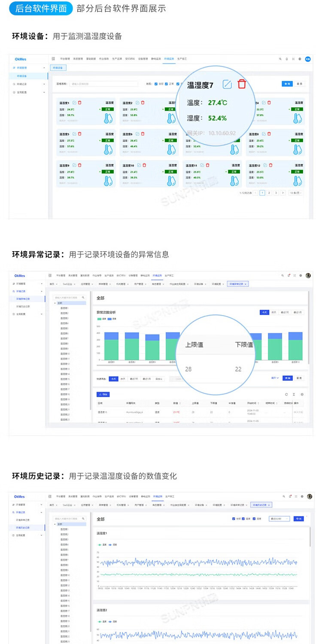Open the 12条/页 page size dropdown
Screen dimensions: 322x644
coord(296,193)
